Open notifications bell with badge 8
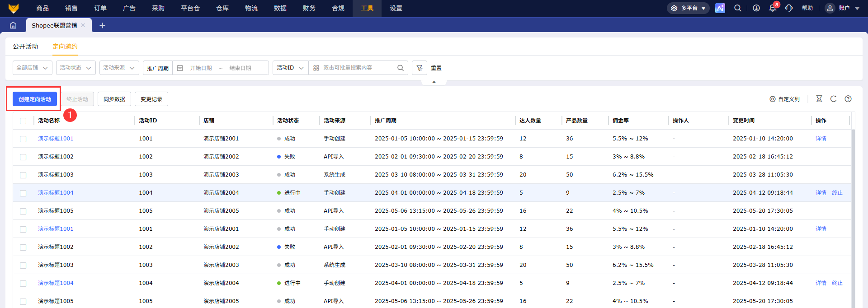This screenshot has height=308, width=868. point(774,8)
